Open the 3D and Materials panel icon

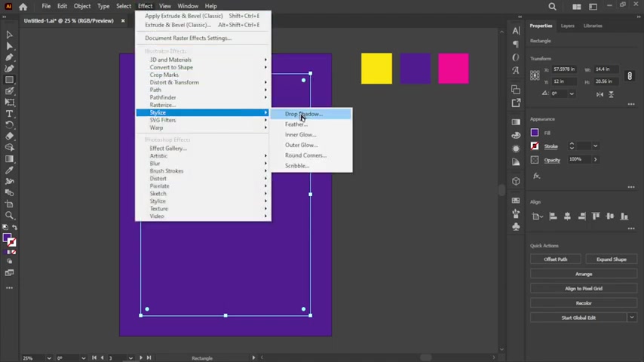[516, 181]
